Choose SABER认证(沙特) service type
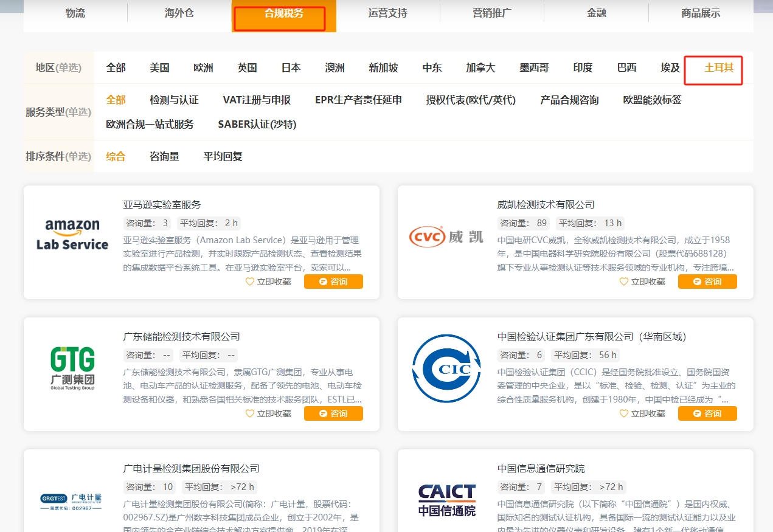Screen dimensions: 773x532 pos(257,124)
